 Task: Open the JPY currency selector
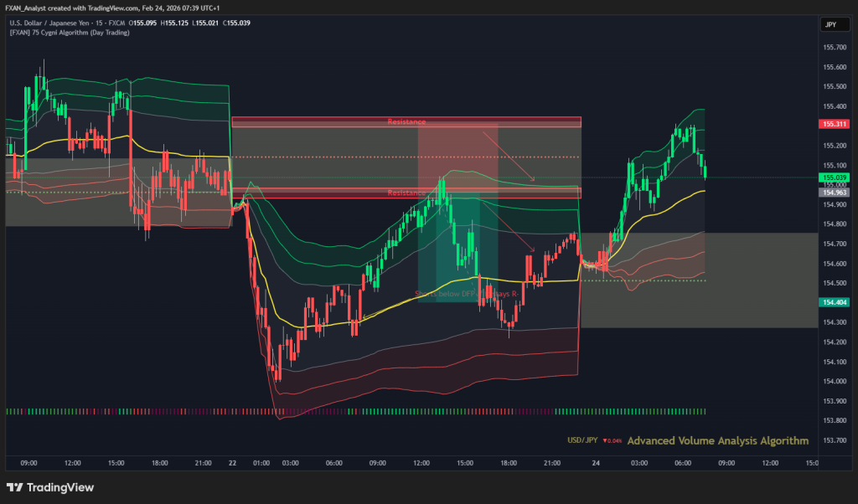coord(830,26)
